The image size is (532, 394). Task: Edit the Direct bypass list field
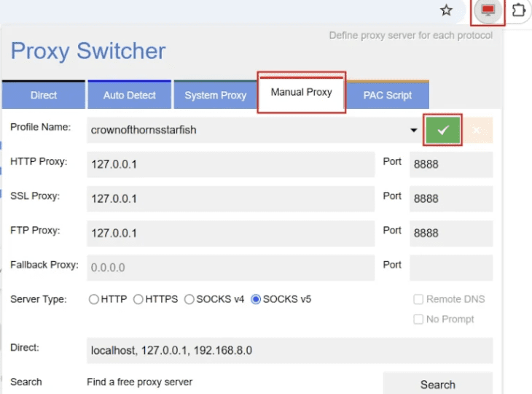click(290, 350)
